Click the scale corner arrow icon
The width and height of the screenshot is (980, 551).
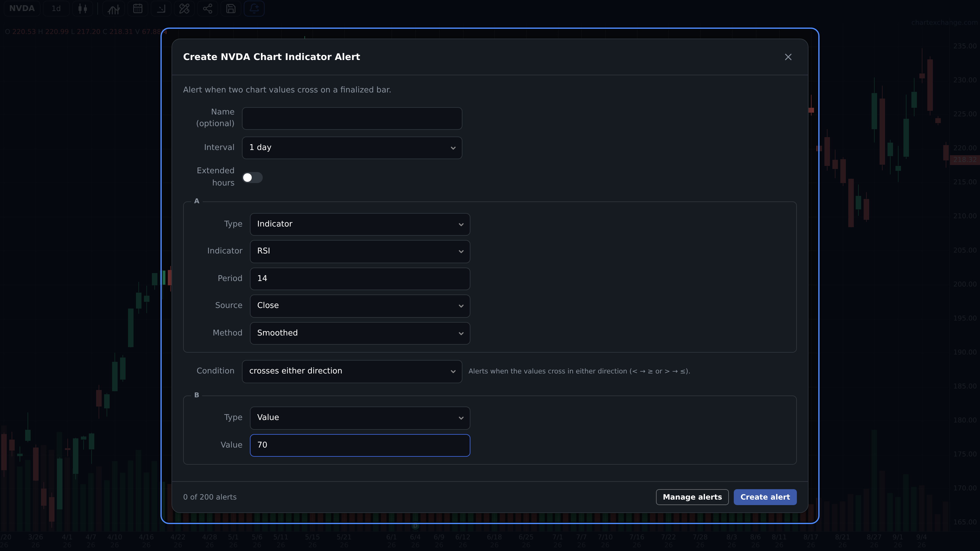click(161, 8)
